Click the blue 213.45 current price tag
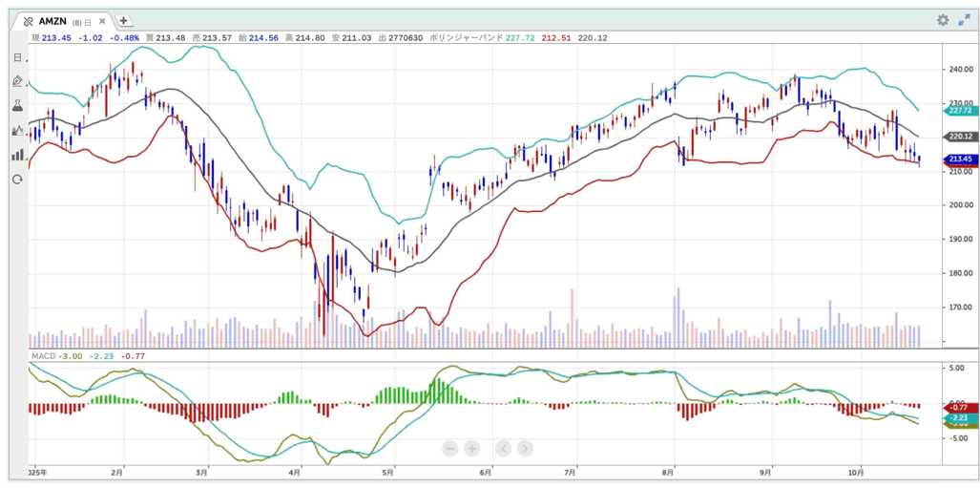This screenshot has width=980, height=488. (x=957, y=159)
